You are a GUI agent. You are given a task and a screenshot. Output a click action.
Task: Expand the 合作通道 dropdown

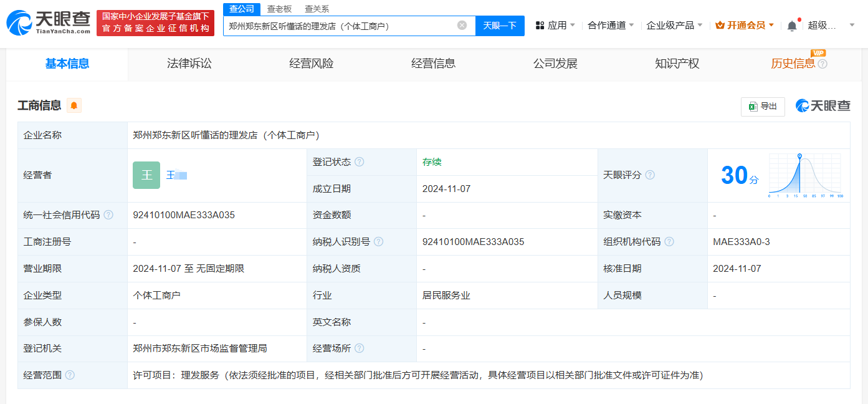611,26
